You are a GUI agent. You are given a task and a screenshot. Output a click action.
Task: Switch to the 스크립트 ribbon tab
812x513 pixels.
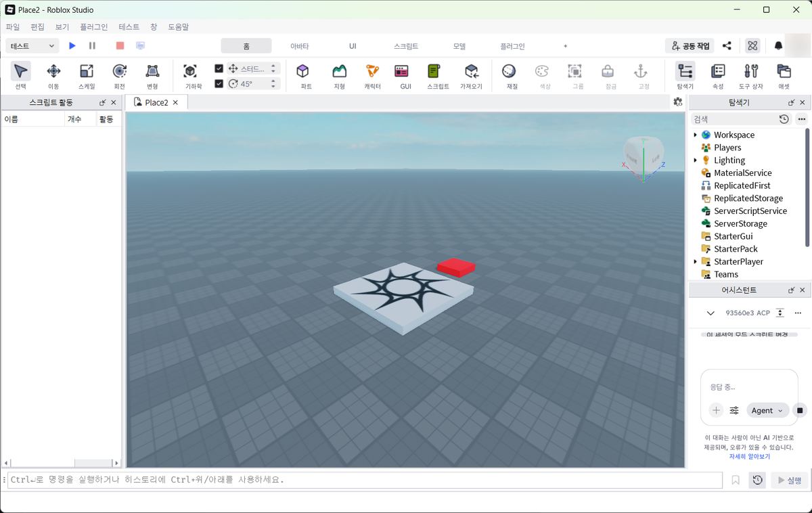(x=406, y=46)
